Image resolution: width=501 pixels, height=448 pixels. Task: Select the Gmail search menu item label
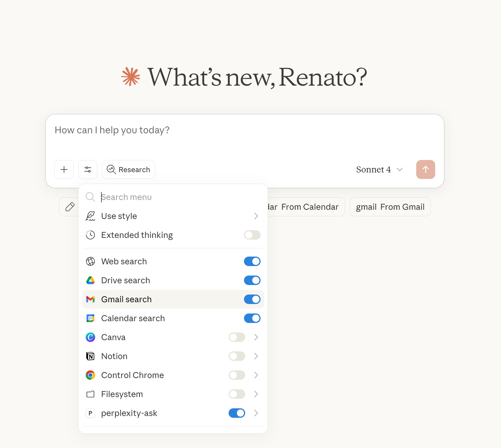(x=126, y=299)
